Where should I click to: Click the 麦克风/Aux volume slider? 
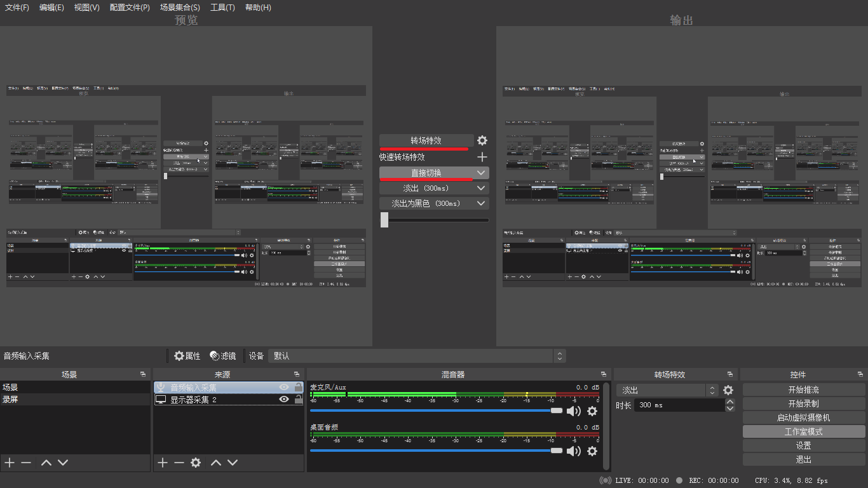(432, 411)
